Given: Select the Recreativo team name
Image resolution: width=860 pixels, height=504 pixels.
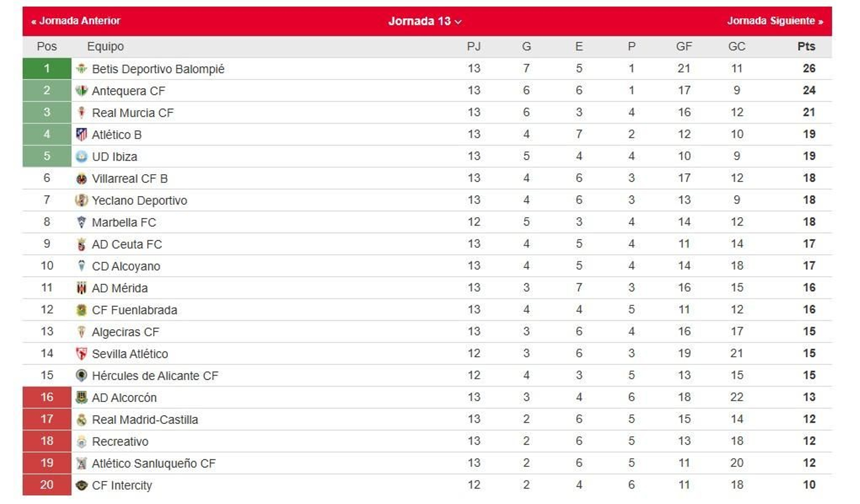Looking at the screenshot, I should (120, 442).
